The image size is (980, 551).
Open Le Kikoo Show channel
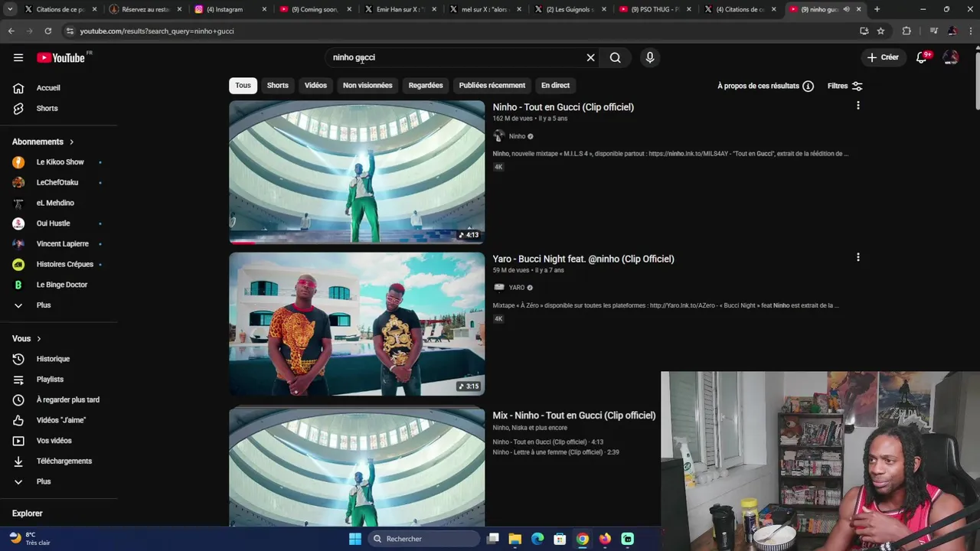[x=59, y=162]
